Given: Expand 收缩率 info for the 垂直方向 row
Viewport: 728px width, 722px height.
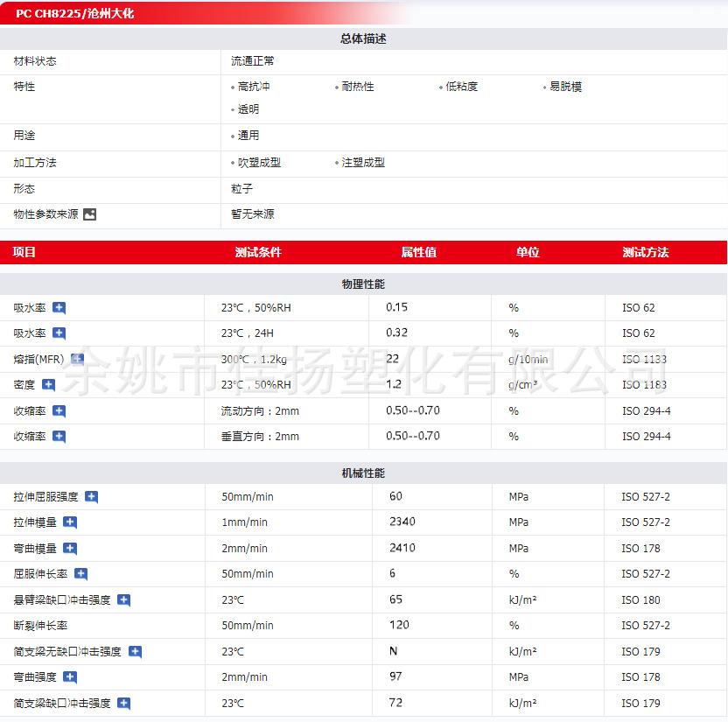Looking at the screenshot, I should (59, 437).
